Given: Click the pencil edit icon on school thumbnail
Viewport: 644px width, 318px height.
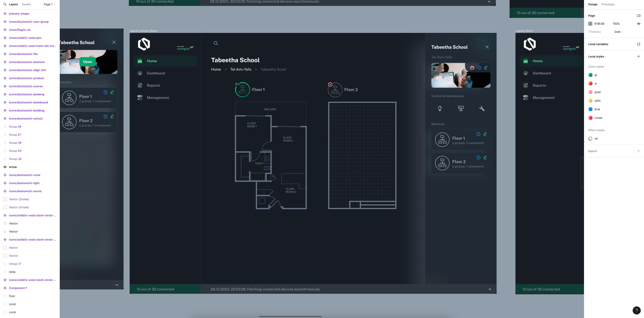Looking at the screenshot, I should point(486,68).
